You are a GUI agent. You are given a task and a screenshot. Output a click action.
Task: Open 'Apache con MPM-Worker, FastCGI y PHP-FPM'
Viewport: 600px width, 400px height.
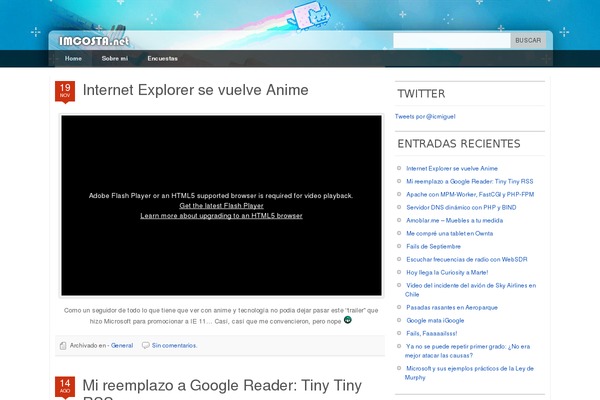pos(470,194)
